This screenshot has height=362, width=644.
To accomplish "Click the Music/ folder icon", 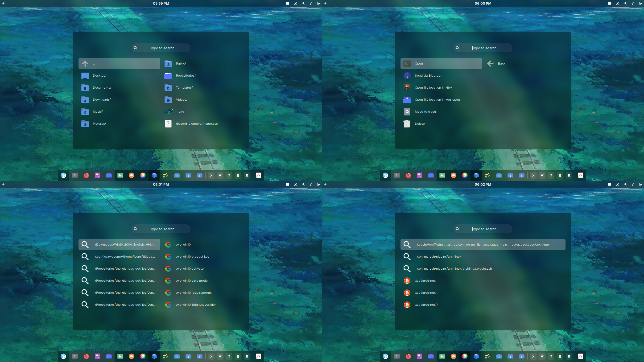I will click(85, 111).
